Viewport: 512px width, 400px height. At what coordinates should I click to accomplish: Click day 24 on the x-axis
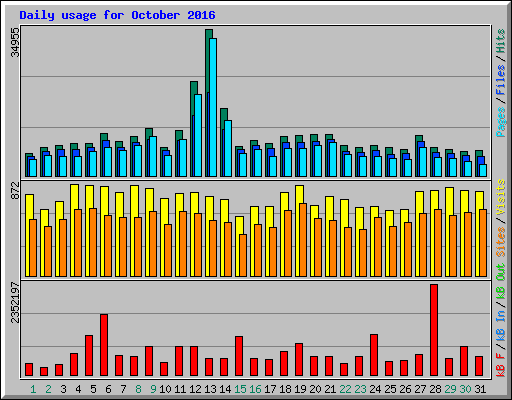coord(375,389)
